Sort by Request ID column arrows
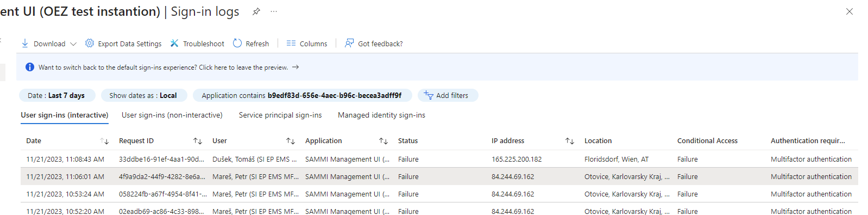Image resolution: width=868 pixels, height=215 pixels. 198,141
